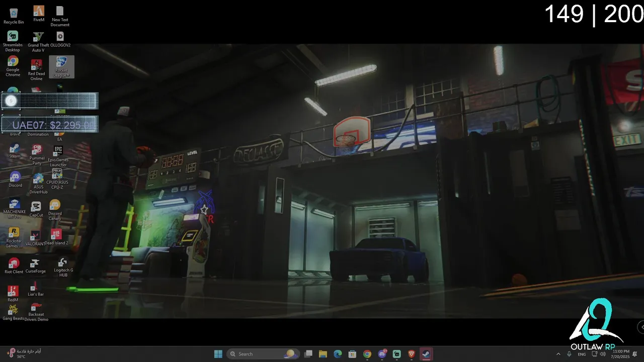Launch CapCut desktop shortcut
Image resolution: width=644 pixels, height=362 pixels.
coord(36,210)
